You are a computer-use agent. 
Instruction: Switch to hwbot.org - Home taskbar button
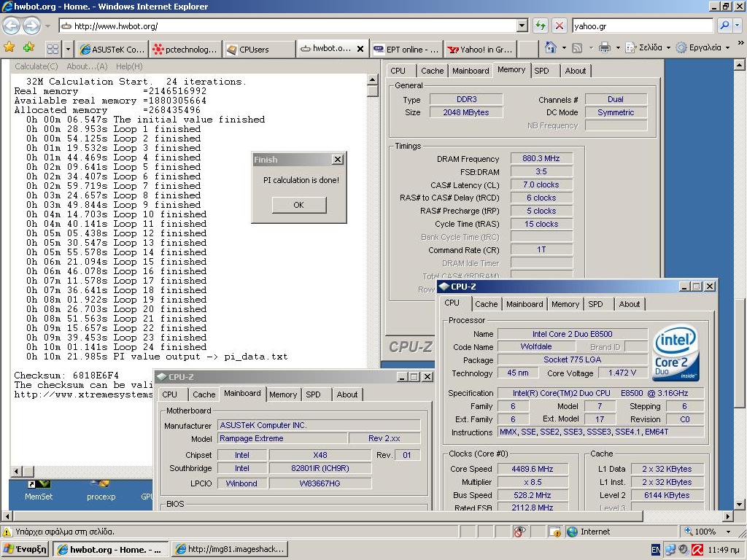click(110, 550)
